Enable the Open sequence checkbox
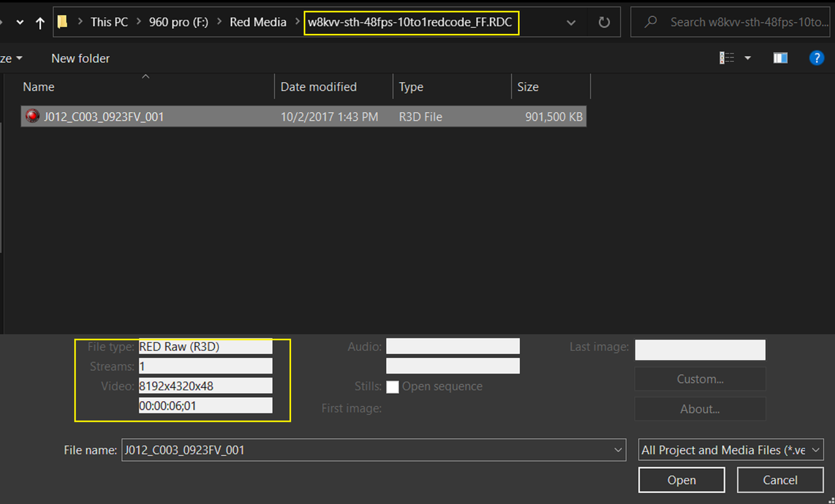 tap(392, 387)
